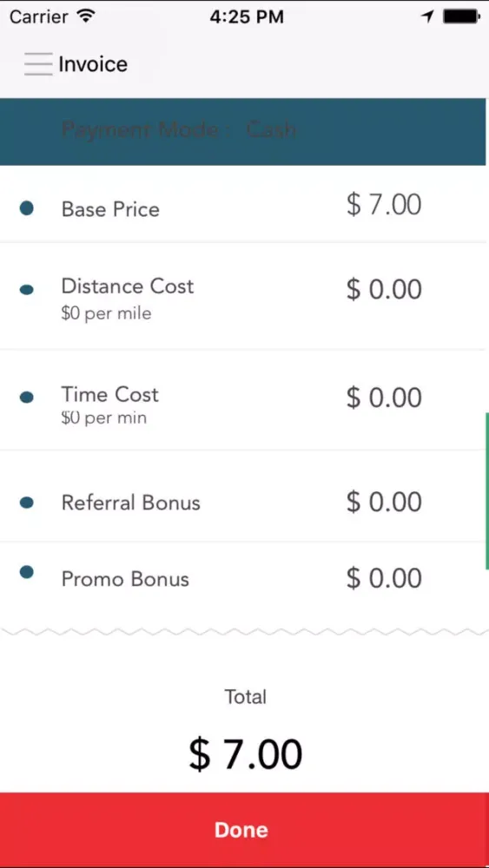Tap the $0 per mile subtitle
This screenshot has width=489, height=868.
pyautogui.click(x=106, y=314)
